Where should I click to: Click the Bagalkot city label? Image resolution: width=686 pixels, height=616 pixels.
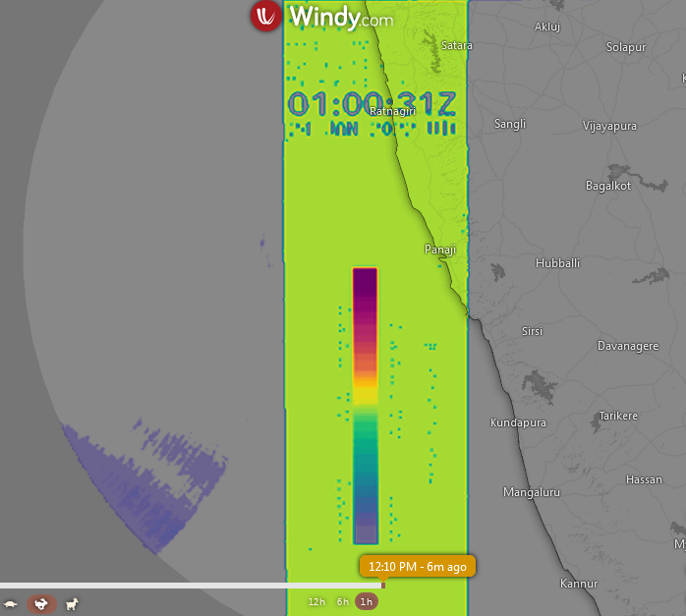[x=608, y=186]
